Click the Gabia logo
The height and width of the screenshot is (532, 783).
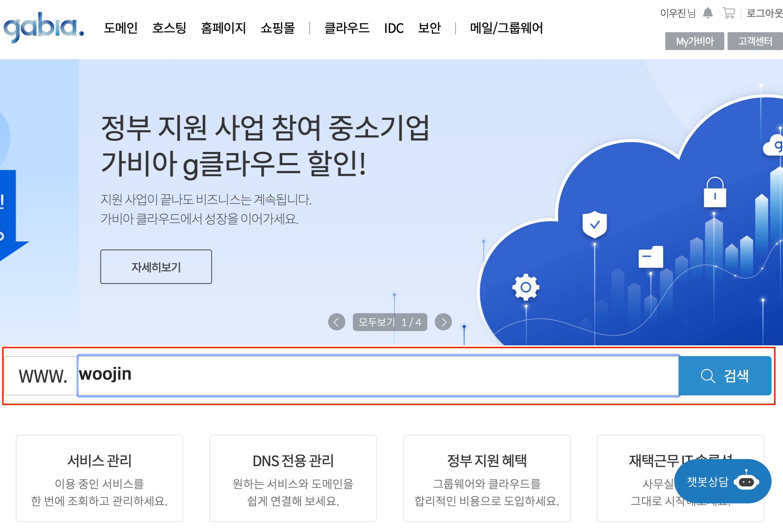point(44,27)
